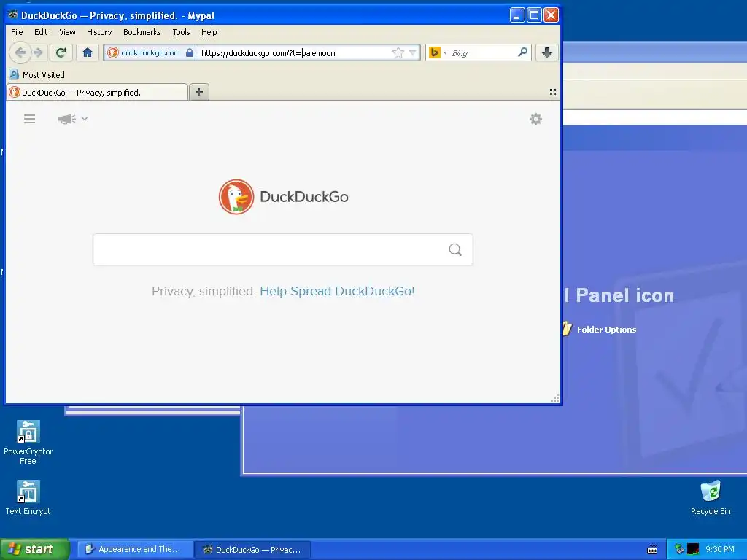Open DuckDuckGo settings gear
Viewport: 747px width, 560px height.
(536, 119)
